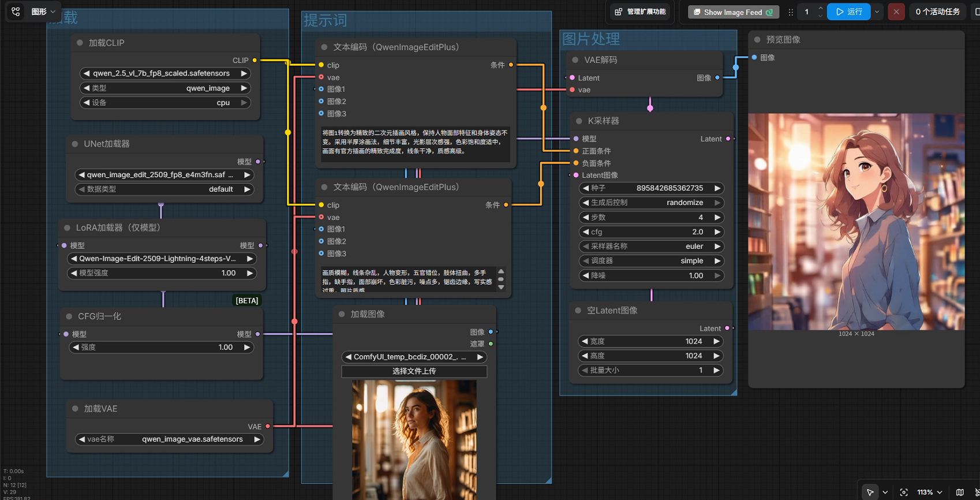Click the fit view focus icon beside 113%
This screenshot has width=980, height=500.
pos(904,492)
